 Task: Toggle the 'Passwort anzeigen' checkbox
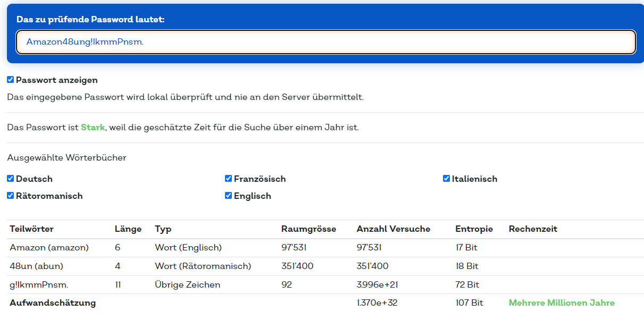point(10,80)
